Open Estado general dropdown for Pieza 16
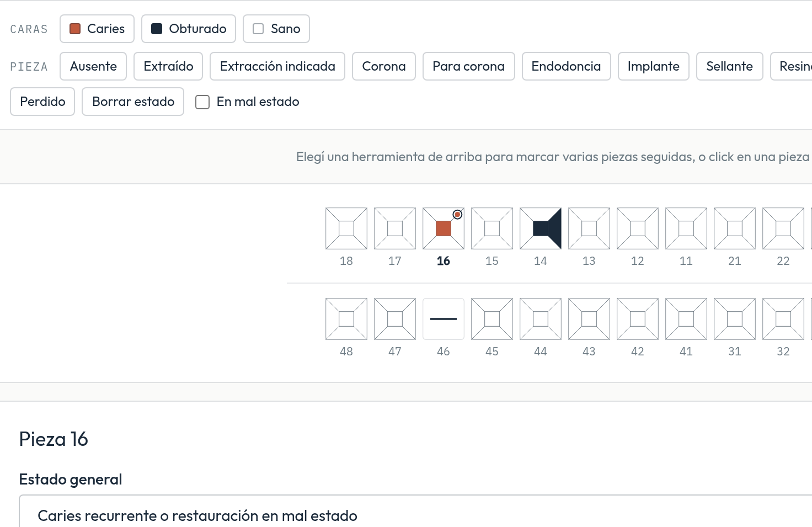812x527 pixels. pyautogui.click(x=415, y=511)
